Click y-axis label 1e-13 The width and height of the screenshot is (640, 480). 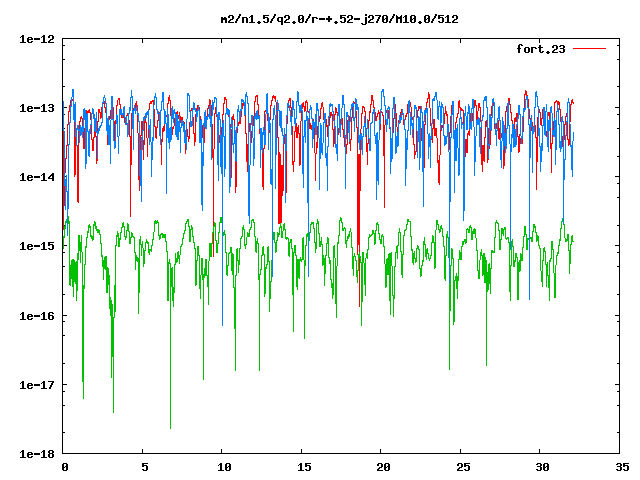pos(37,108)
